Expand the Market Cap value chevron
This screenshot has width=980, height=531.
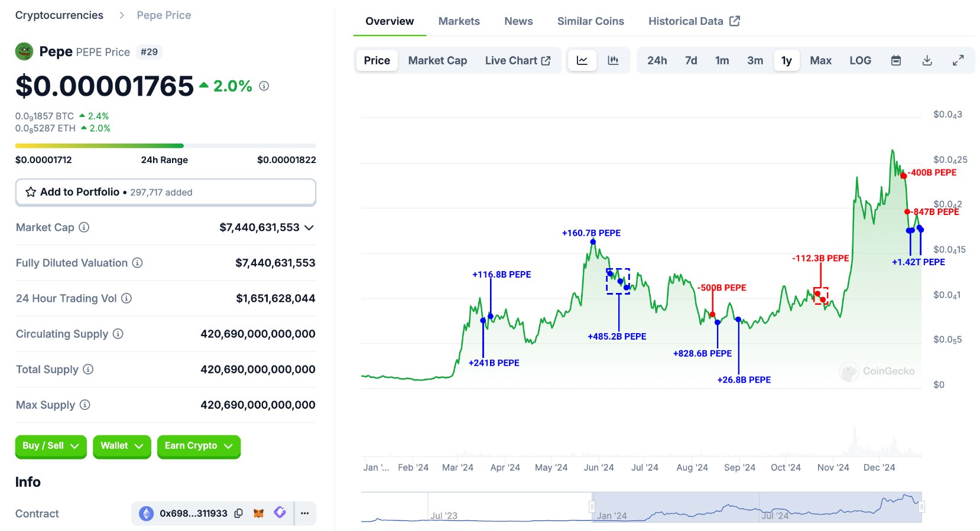[309, 228]
